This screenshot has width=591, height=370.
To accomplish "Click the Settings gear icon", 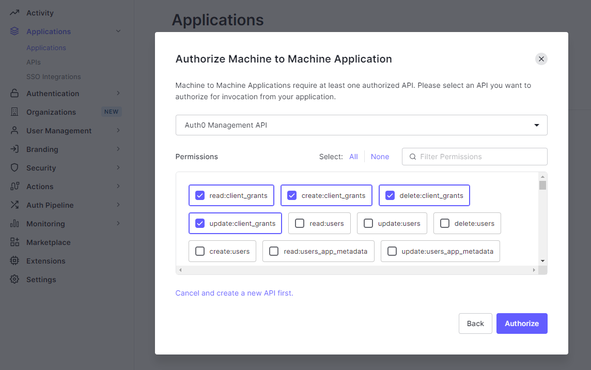I will [x=14, y=279].
